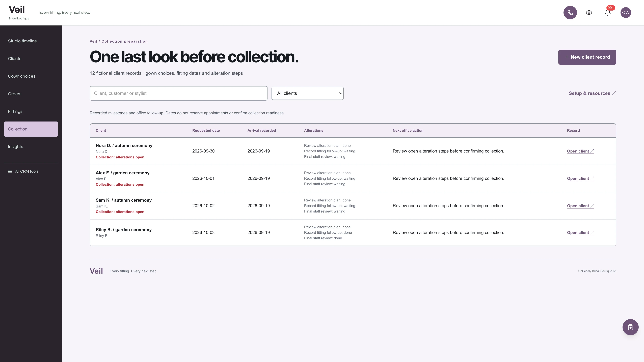Click Riley B. / garden ceremony title
The height and width of the screenshot is (362, 644).
coord(123,230)
